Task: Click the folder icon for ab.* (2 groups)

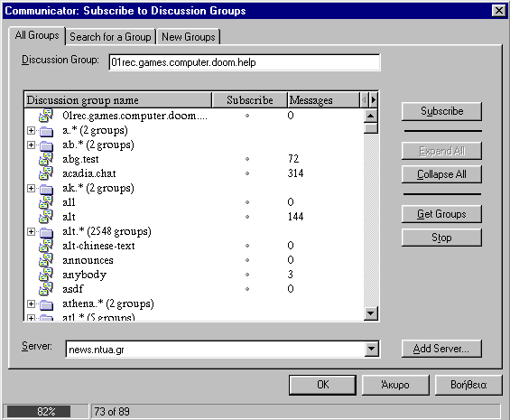Action: (x=47, y=145)
